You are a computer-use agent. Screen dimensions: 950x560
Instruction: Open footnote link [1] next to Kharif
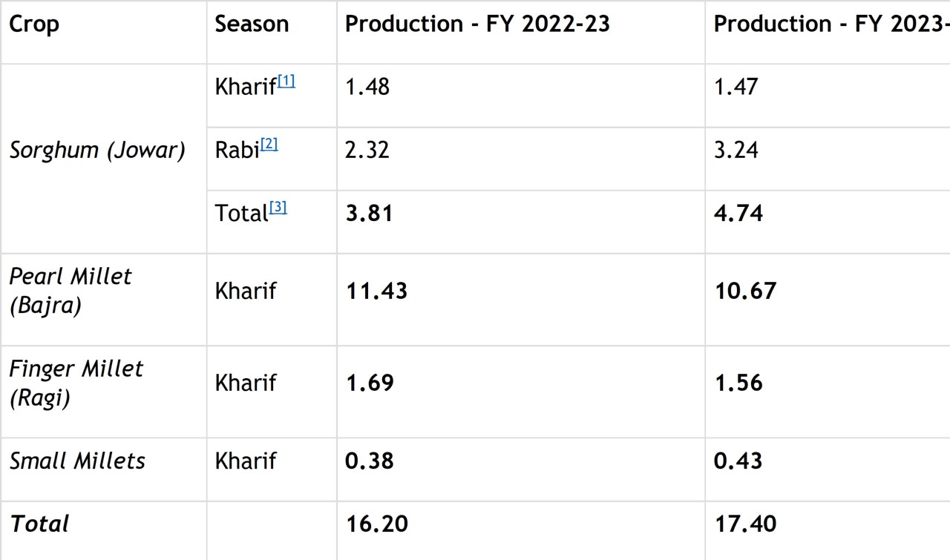[x=286, y=82]
